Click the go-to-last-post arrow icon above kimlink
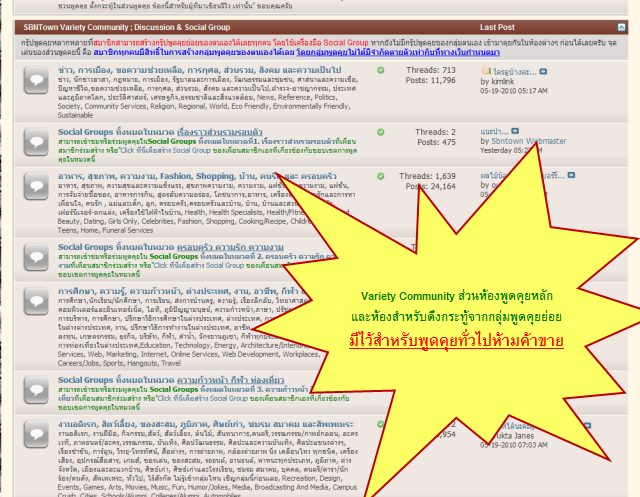Screen dimensions: 640x497 [x=543, y=73]
